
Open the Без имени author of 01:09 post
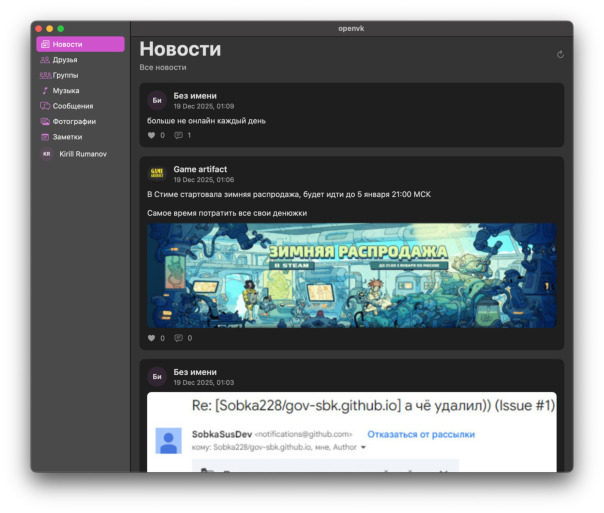pyautogui.click(x=195, y=96)
